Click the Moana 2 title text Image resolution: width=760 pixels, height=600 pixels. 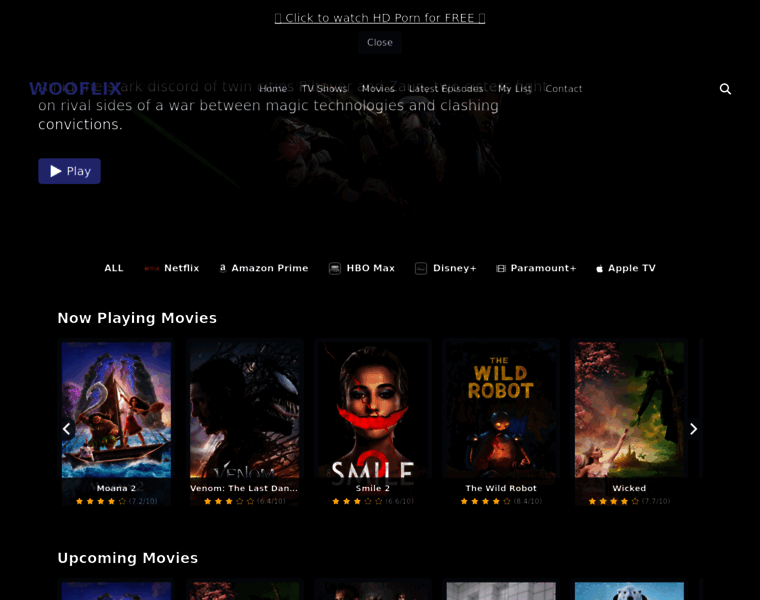point(116,488)
